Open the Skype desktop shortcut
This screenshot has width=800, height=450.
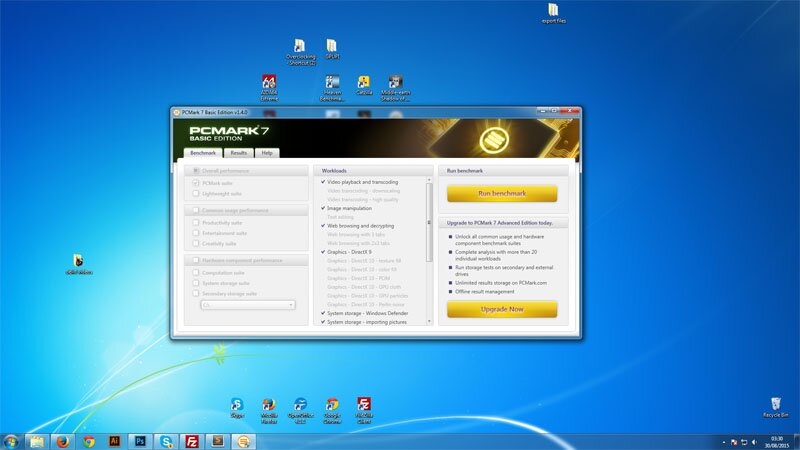point(237,408)
